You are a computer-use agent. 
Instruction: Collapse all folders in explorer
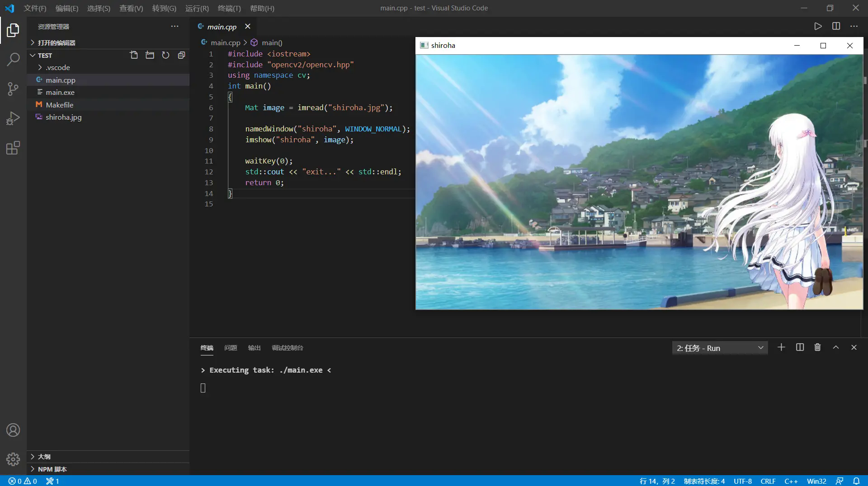(181, 55)
